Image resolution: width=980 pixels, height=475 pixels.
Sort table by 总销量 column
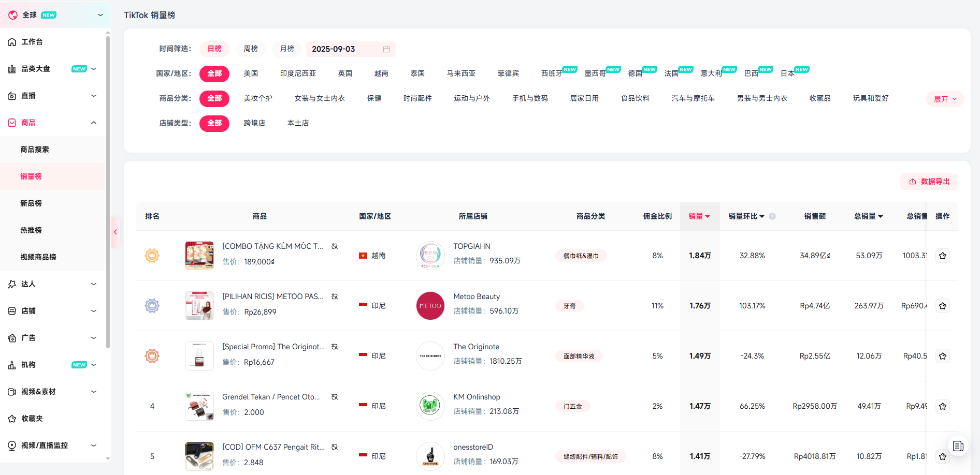click(x=869, y=216)
